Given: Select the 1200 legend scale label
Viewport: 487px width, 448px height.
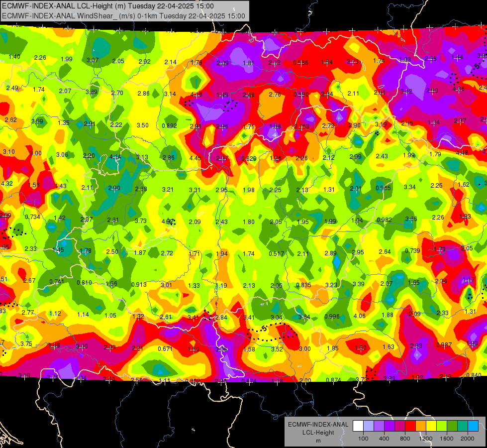Looking at the screenshot, I should pos(426,439).
